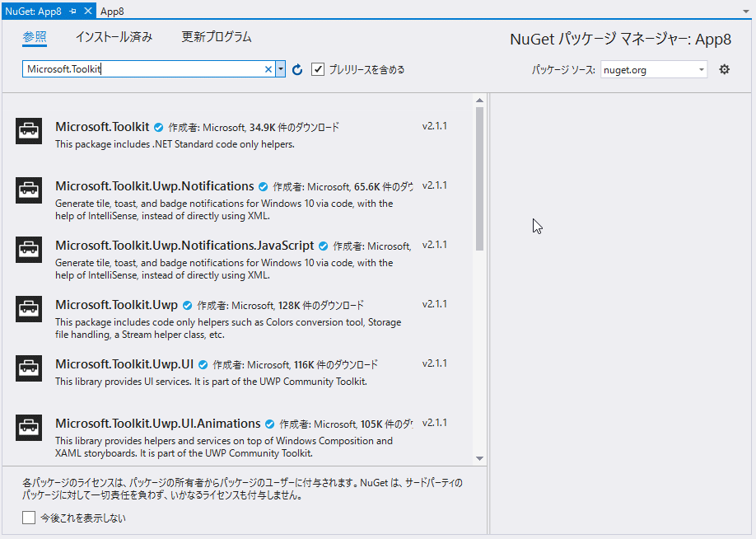Viewport: 756px width, 539px height.
Task: Click the Microsoft.Toolkit.Uwp.UI.Animations package icon
Action: pos(28,428)
